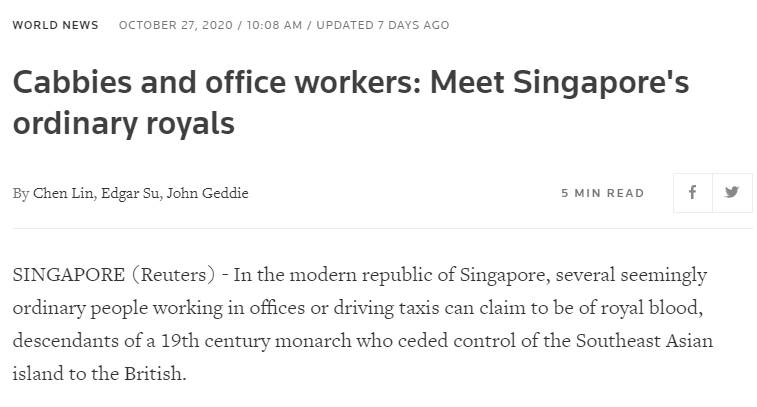757x407 pixels.
Task: Click author name Chen Lin
Action: [x=64, y=193]
